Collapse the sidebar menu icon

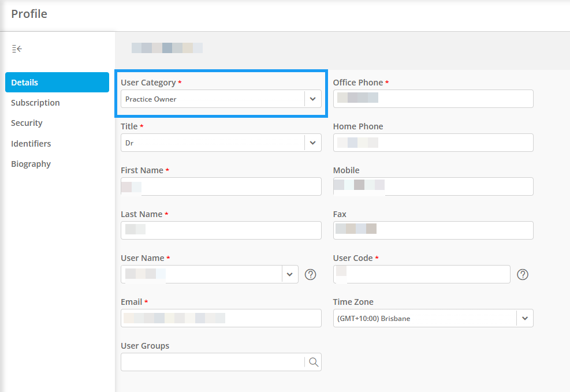click(x=17, y=48)
